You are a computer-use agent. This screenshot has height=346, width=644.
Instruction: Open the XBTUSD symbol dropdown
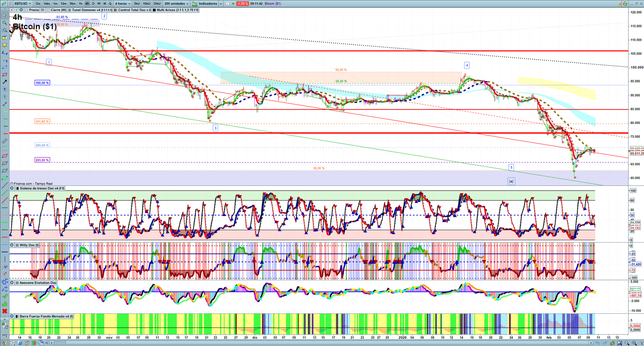click(x=23, y=4)
